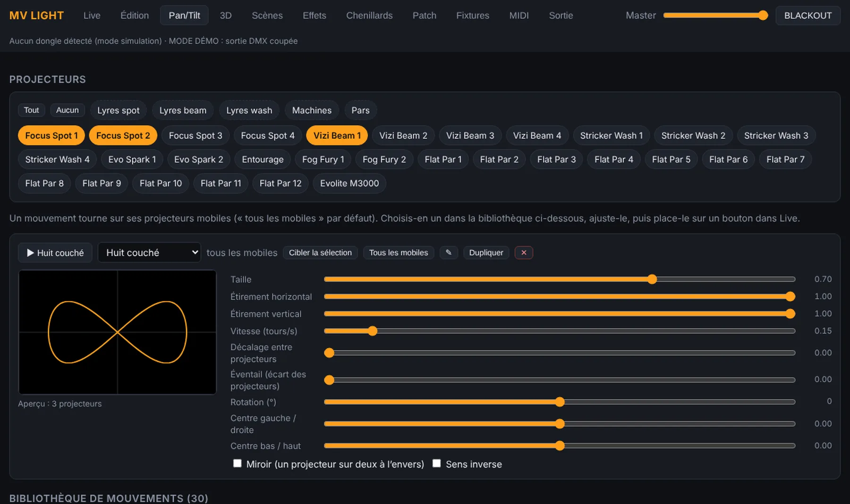The width and height of the screenshot is (850, 504).
Task: Play the Huit couché movement
Action: point(55,252)
